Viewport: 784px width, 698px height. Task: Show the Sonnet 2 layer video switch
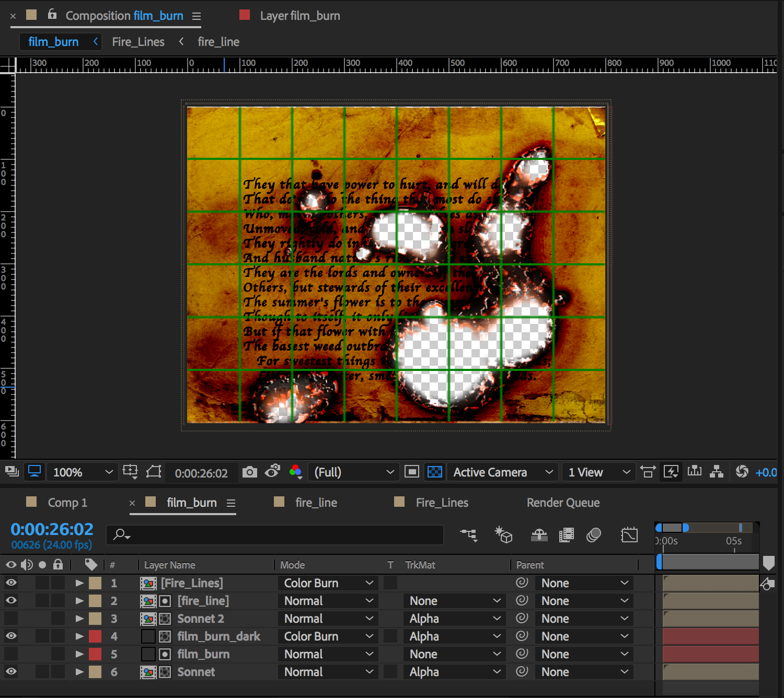pyautogui.click(x=11, y=619)
